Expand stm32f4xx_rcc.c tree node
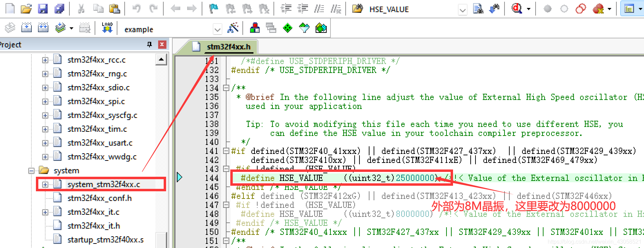Viewport: 644px width, 248px height. pyautogui.click(x=45, y=60)
